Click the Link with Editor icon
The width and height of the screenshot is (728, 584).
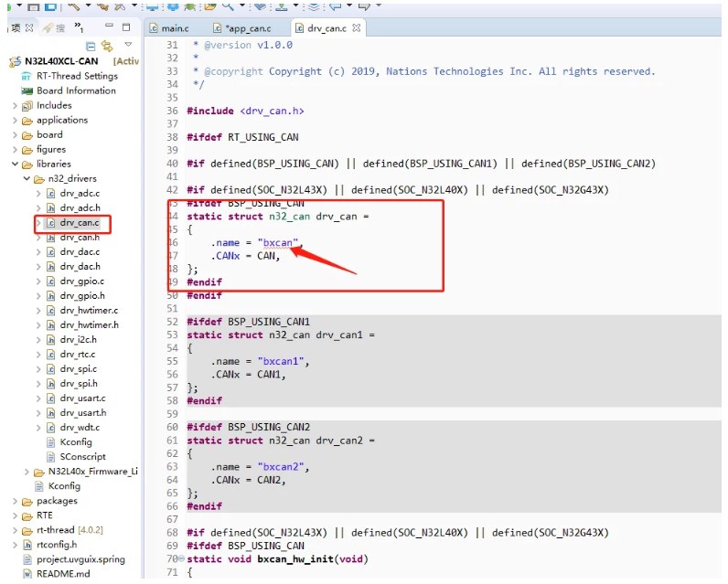tap(107, 46)
